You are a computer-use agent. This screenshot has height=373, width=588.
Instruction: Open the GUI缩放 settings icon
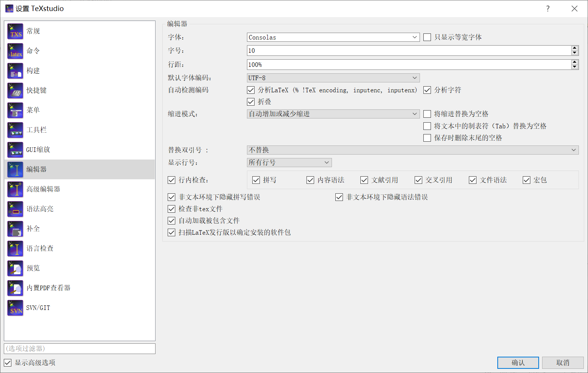pyautogui.click(x=15, y=150)
